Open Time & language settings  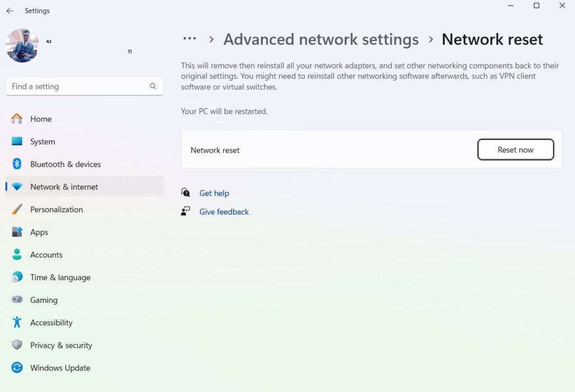[60, 277]
